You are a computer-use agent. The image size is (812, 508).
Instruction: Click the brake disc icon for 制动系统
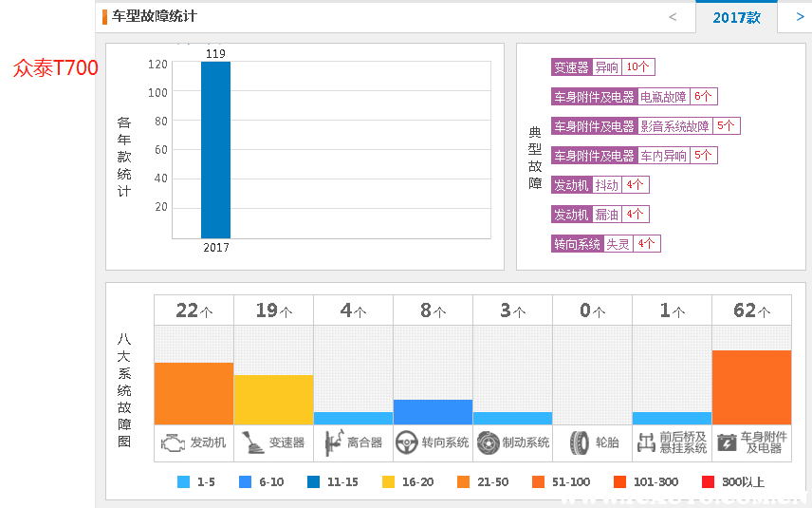pyautogui.click(x=488, y=443)
